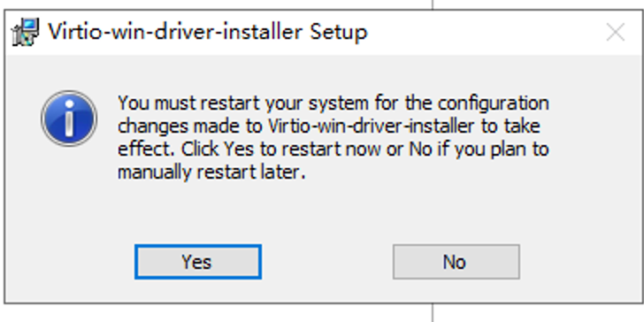The image size is (644, 322).
Task: Click Yes to restart now
Action: pos(198,262)
